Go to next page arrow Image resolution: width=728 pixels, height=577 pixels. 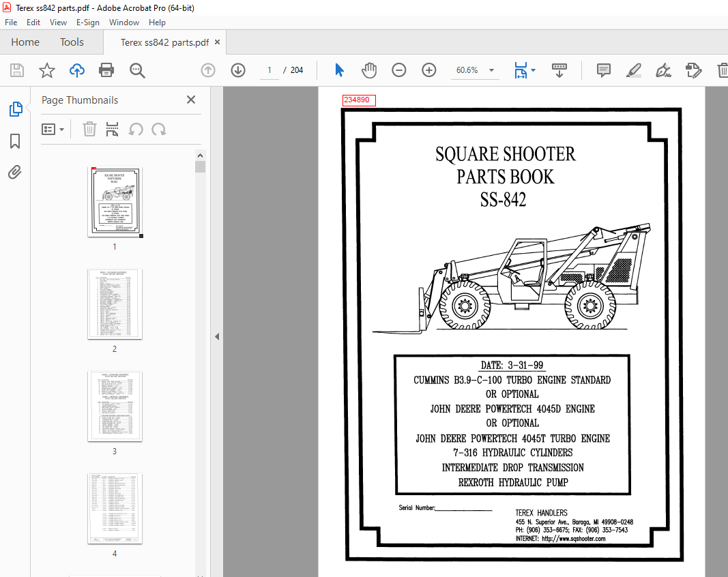click(x=238, y=70)
